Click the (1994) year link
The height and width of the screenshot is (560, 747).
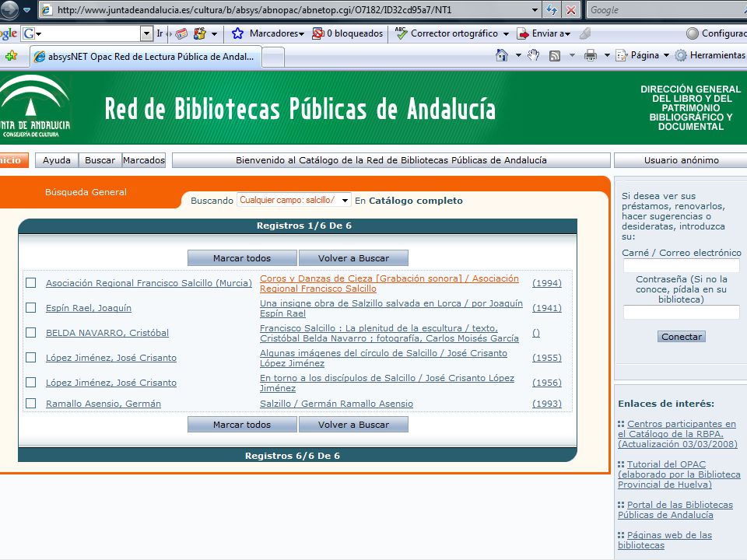(547, 283)
